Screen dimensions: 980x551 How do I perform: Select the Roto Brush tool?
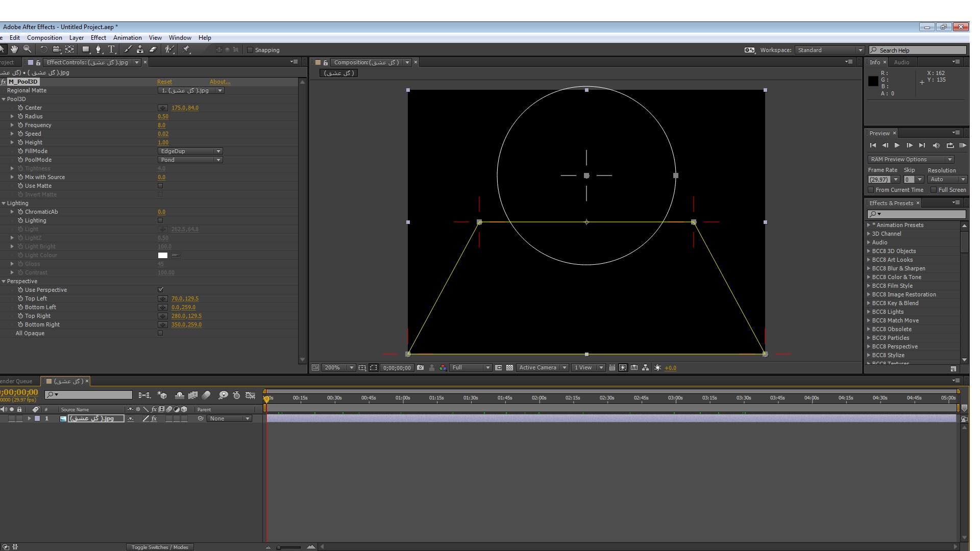(169, 49)
